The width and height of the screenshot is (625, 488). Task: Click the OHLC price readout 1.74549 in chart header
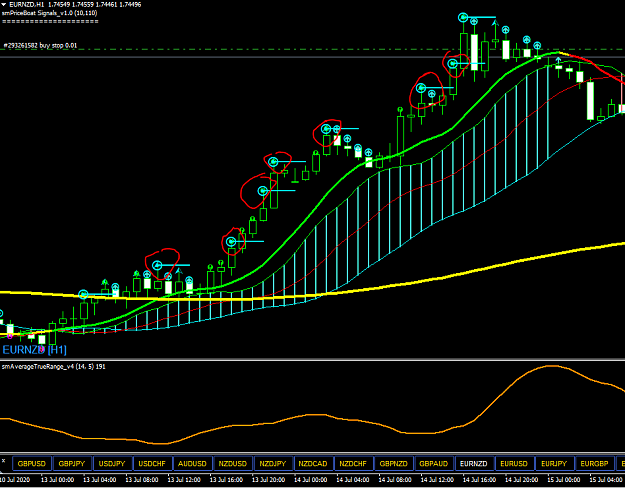[59, 5]
